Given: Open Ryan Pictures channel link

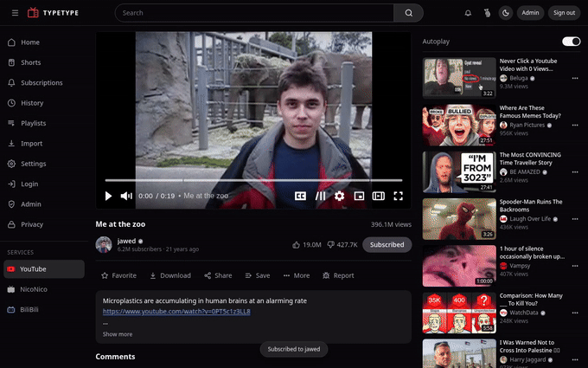Looking at the screenshot, I should (527, 125).
